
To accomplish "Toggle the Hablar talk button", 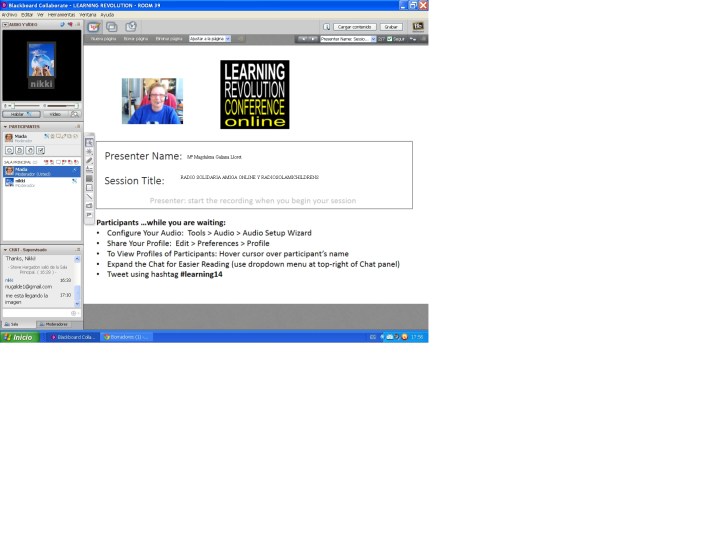I will coord(20,114).
